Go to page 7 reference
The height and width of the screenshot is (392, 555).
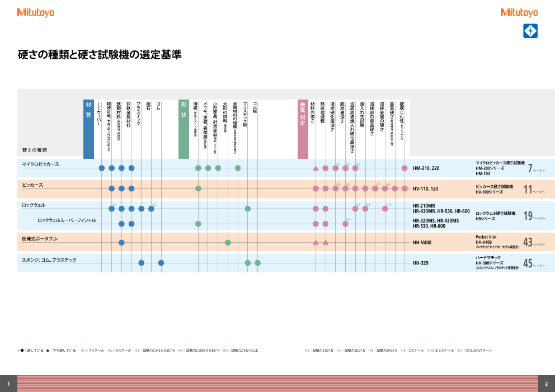coord(536,168)
